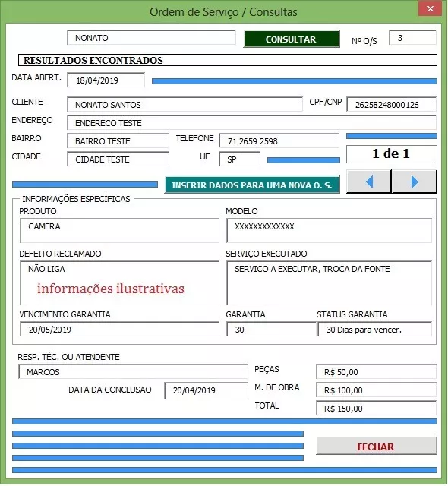Viewport: 448px width, 486px height.
Task: Click the TELEFONE field
Action: (279, 141)
